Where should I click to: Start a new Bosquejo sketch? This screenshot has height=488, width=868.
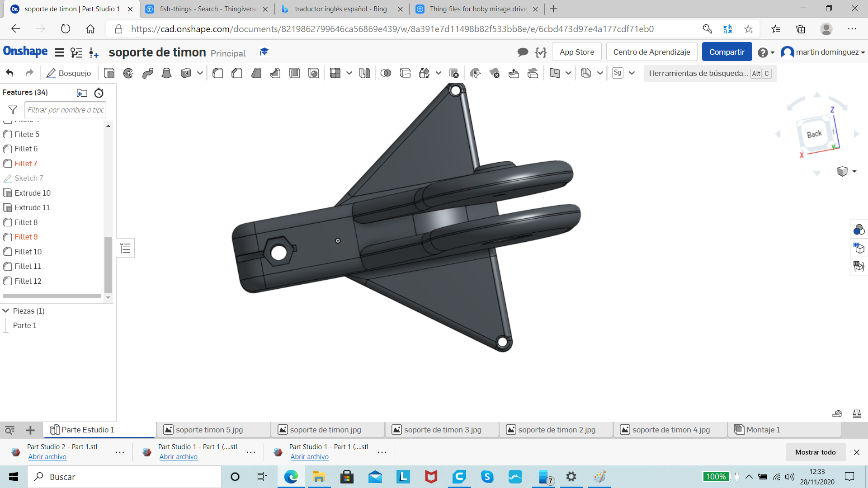tap(69, 73)
